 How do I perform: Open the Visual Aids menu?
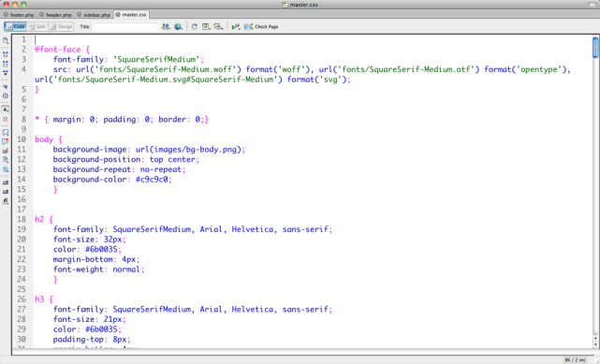(218, 27)
